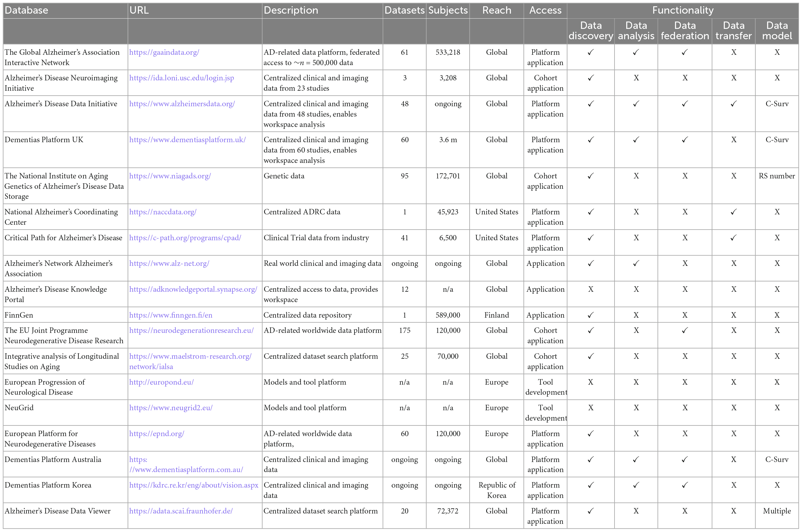Screen dimensions: 802x532
Task: Click the Centralized data repository description
Action: click(x=307, y=315)
